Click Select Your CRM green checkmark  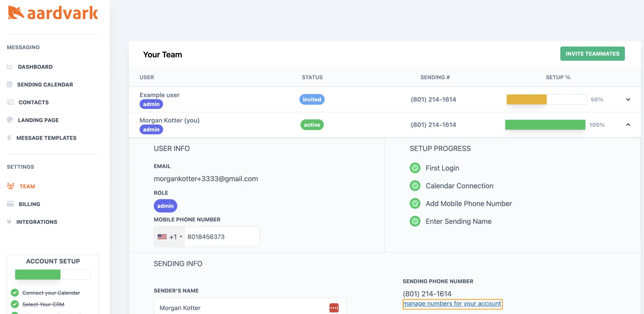(15, 304)
